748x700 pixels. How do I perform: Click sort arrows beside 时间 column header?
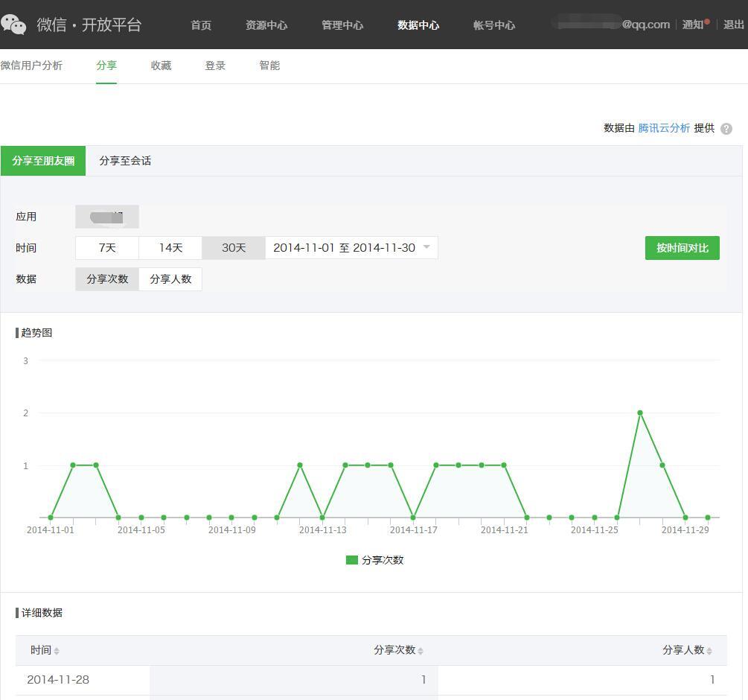57,651
